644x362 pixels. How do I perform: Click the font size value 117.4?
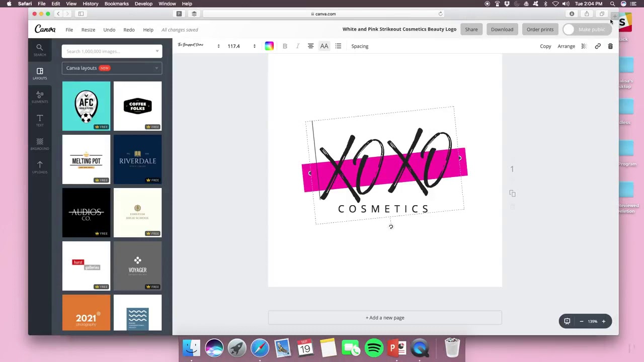[233, 46]
